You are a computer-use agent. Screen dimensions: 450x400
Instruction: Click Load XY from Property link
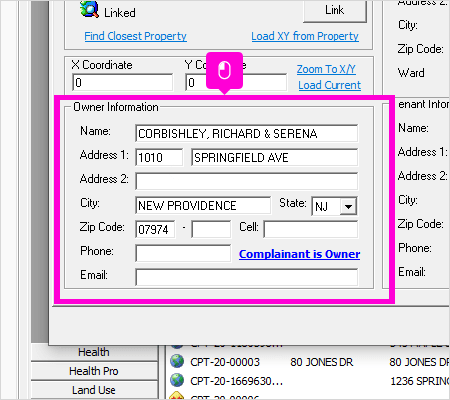point(305,36)
